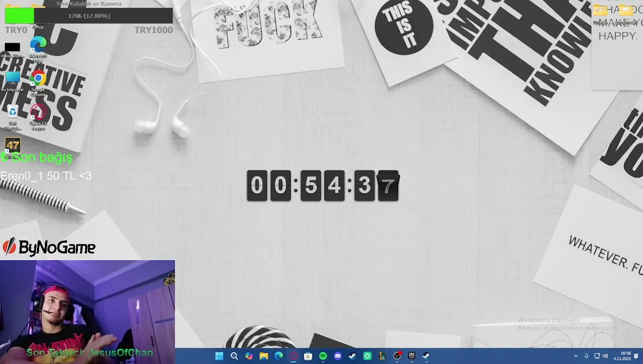Open Microsoft Edge in the taskbar

pyautogui.click(x=279, y=356)
